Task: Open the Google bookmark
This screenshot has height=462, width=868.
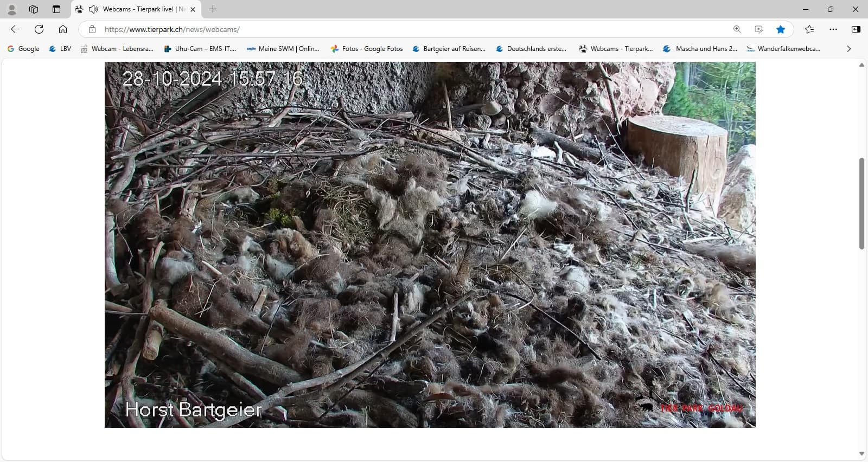Action: point(23,49)
